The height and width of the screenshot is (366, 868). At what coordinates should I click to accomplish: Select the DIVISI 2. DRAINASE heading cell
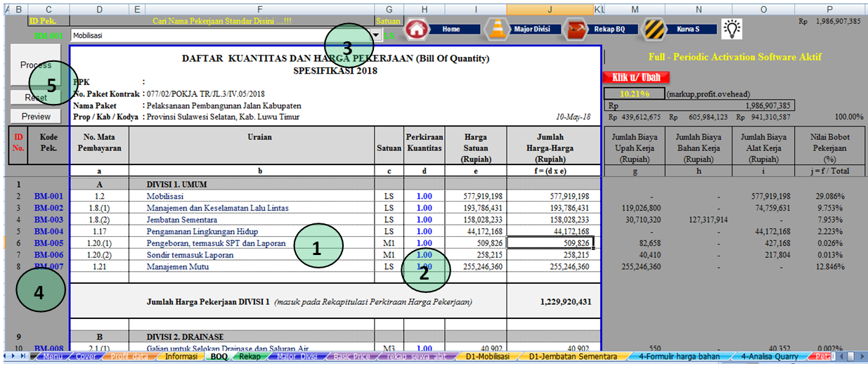click(x=252, y=336)
